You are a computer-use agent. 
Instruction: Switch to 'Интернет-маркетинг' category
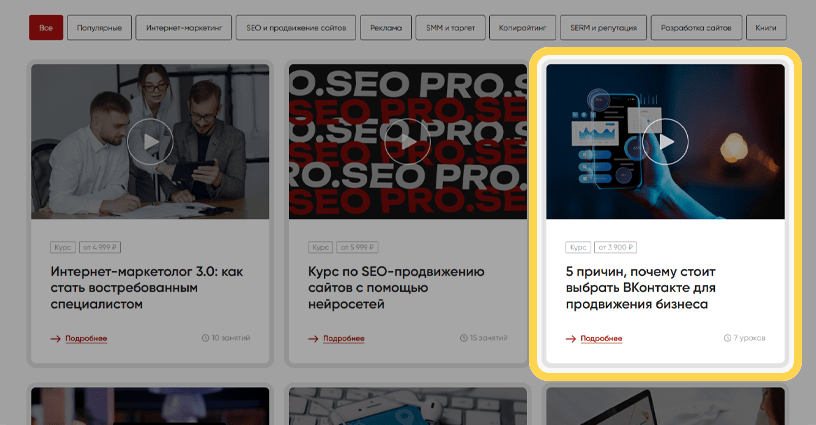click(184, 28)
